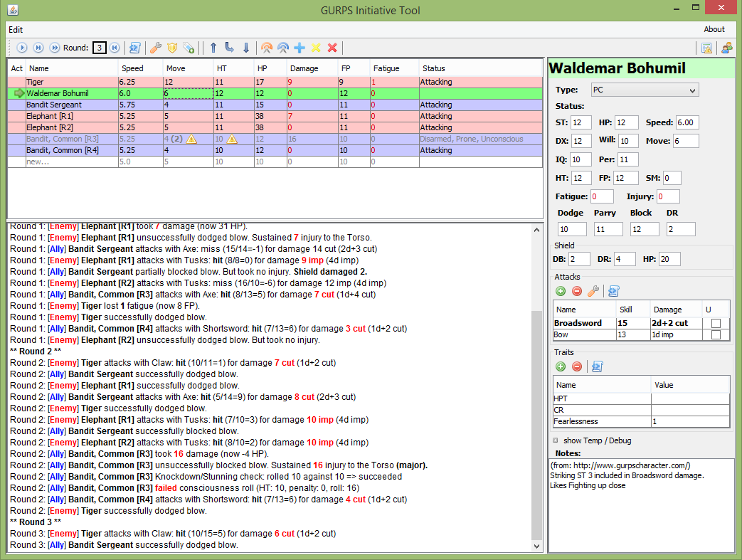
Task: Click the red X delete icon in the toolbar
Action: pyautogui.click(x=332, y=48)
